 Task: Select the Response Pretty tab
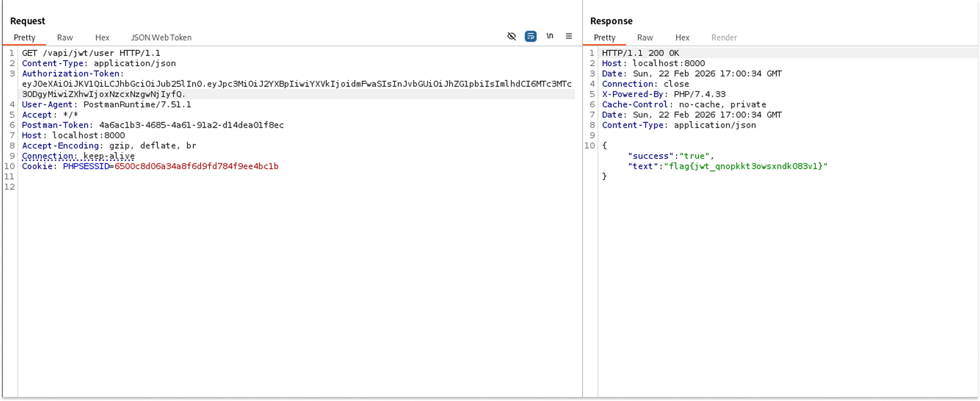pos(604,38)
